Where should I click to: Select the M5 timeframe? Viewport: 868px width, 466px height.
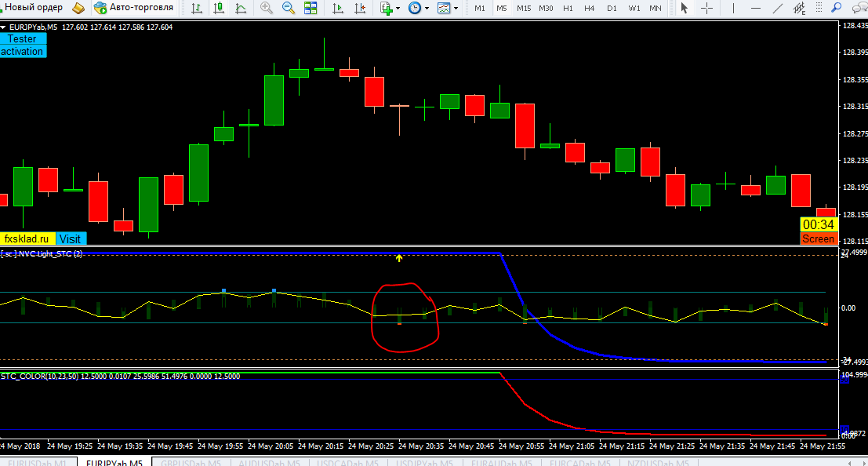tap(502, 9)
